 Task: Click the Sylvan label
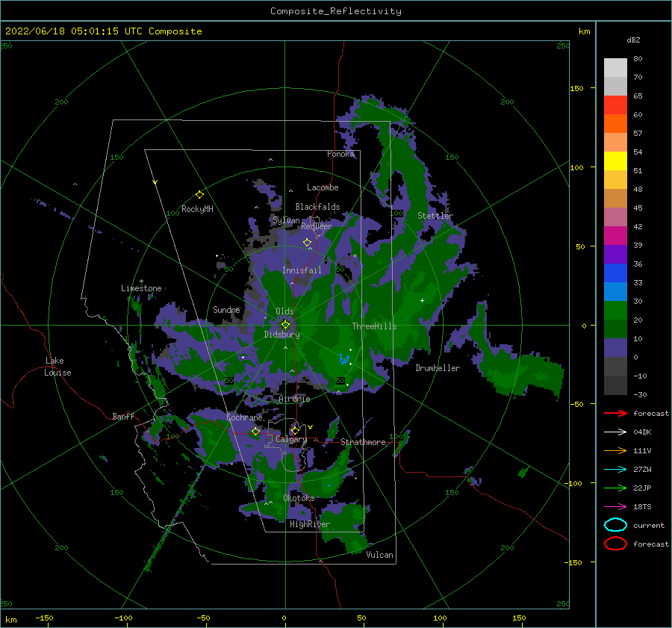click(286, 220)
